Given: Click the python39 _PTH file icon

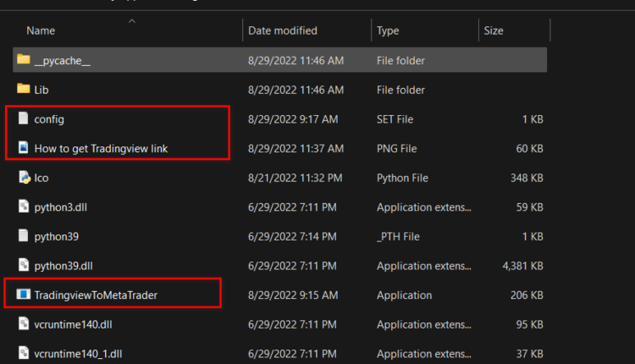Looking at the screenshot, I should click(x=24, y=235).
